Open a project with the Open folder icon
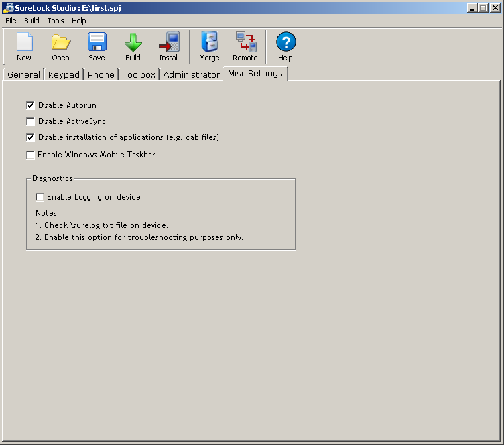The image size is (504, 445). [61, 42]
